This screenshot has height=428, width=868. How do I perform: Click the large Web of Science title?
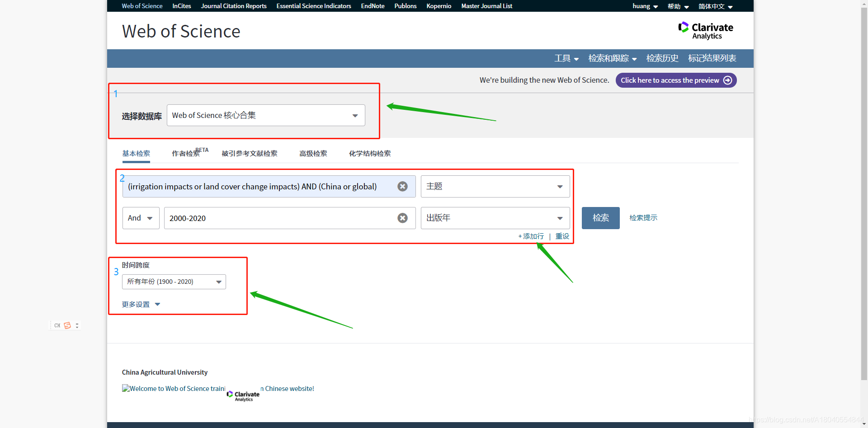[181, 32]
